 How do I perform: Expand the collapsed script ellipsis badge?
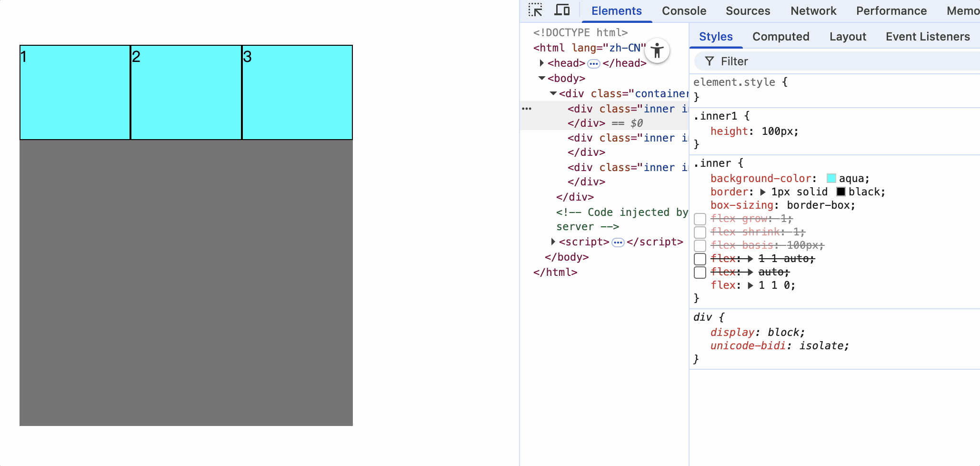click(x=618, y=243)
